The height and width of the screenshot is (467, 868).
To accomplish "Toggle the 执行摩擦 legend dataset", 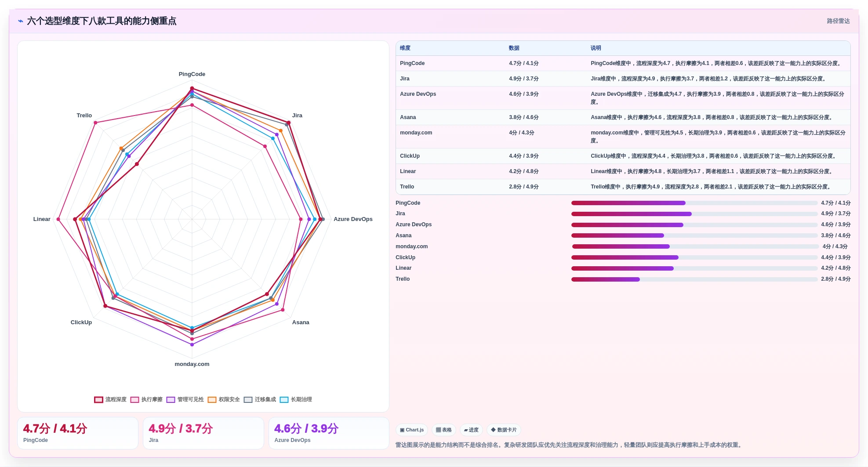I will (x=146, y=399).
